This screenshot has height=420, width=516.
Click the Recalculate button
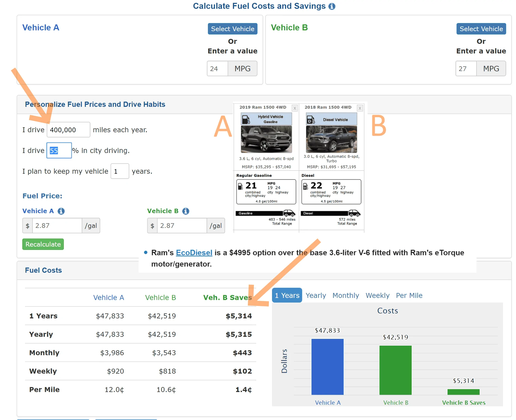pyautogui.click(x=43, y=244)
